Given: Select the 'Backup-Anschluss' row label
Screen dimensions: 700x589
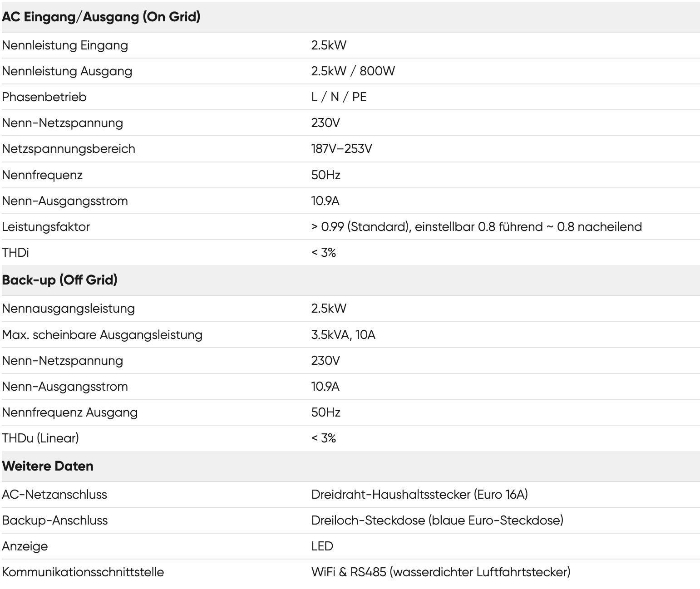Looking at the screenshot, I should pyautogui.click(x=54, y=520).
